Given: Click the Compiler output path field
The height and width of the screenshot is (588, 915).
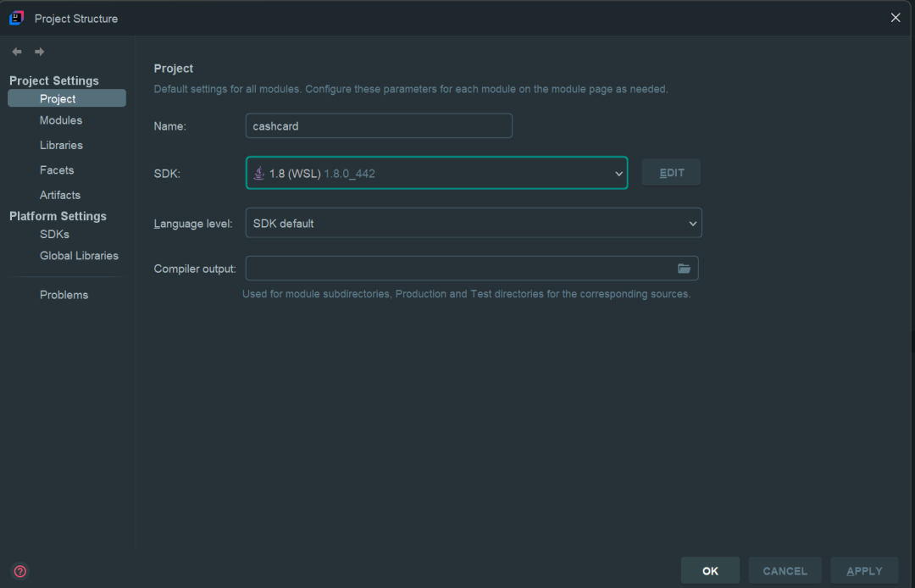Looking at the screenshot, I should (x=472, y=269).
